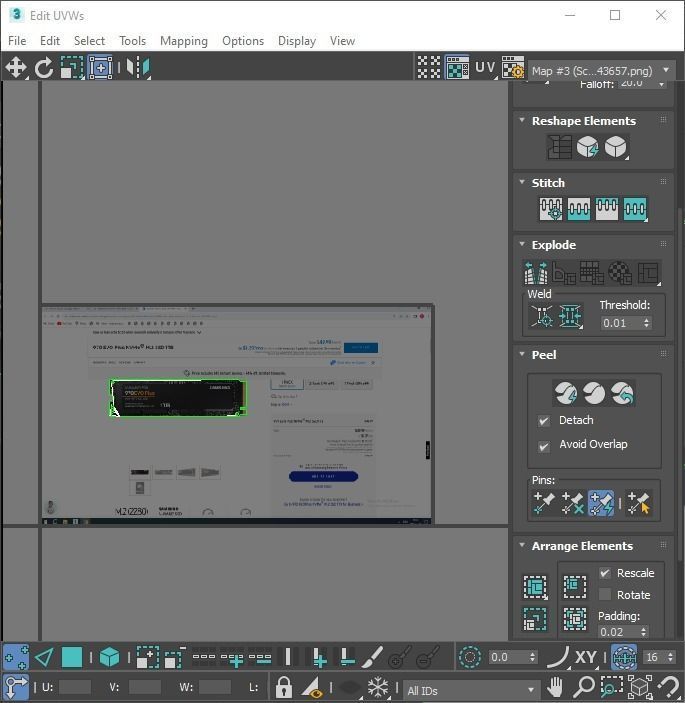Open the Edit menu

[x=50, y=41]
